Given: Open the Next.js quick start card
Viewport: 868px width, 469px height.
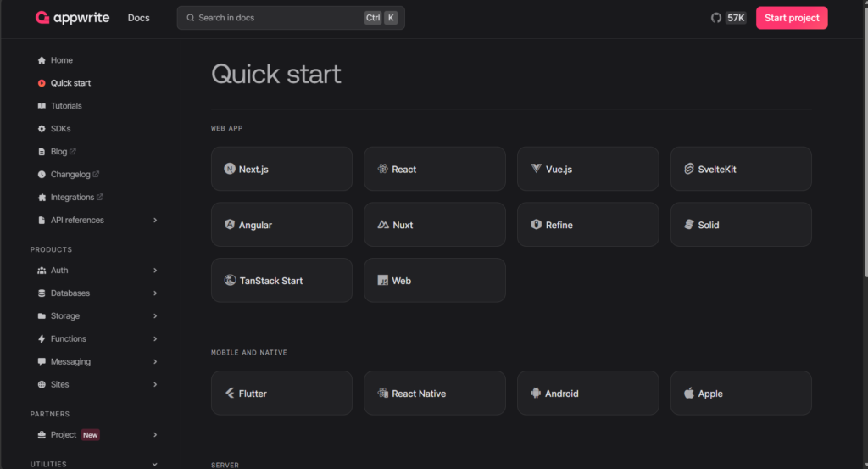Looking at the screenshot, I should click(x=281, y=169).
